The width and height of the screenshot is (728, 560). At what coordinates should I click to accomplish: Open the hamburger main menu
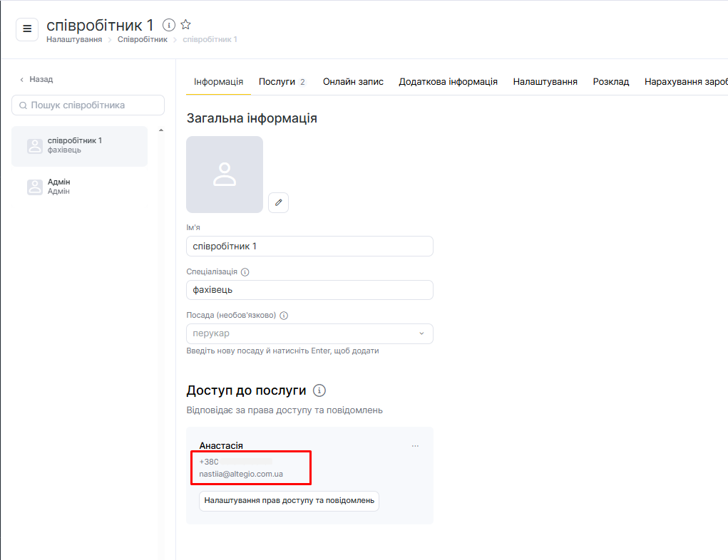point(27,29)
